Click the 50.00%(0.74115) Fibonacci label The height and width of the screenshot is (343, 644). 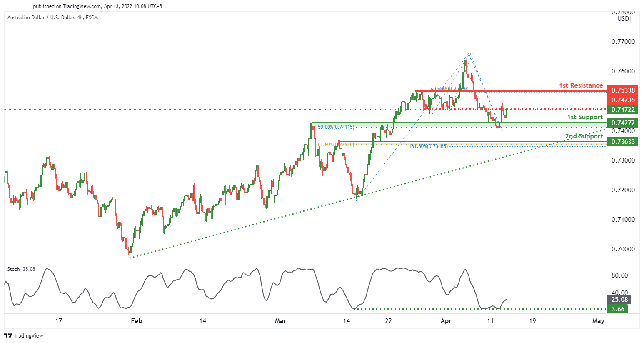pos(336,127)
